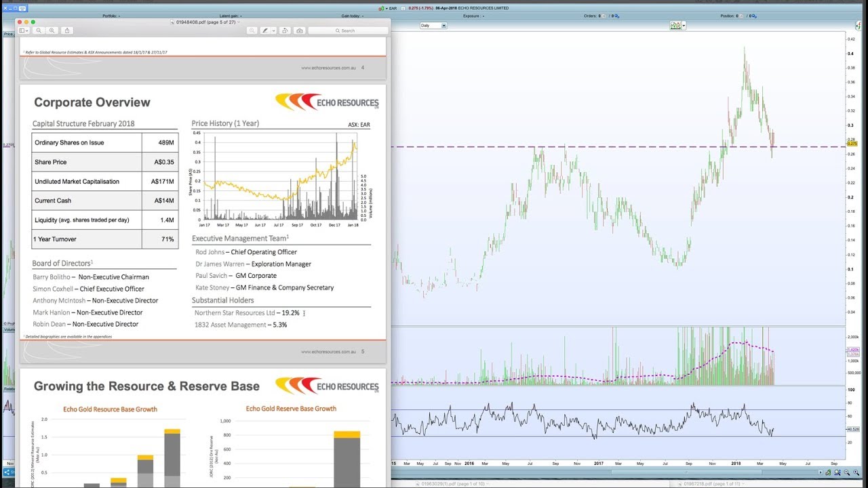Image resolution: width=868 pixels, height=488 pixels.
Task: Click the 01967218.pdf window title at the bottom
Action: point(712,484)
